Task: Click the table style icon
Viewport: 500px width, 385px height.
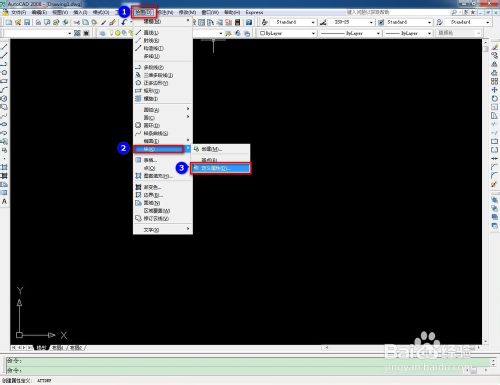Action: (381, 22)
